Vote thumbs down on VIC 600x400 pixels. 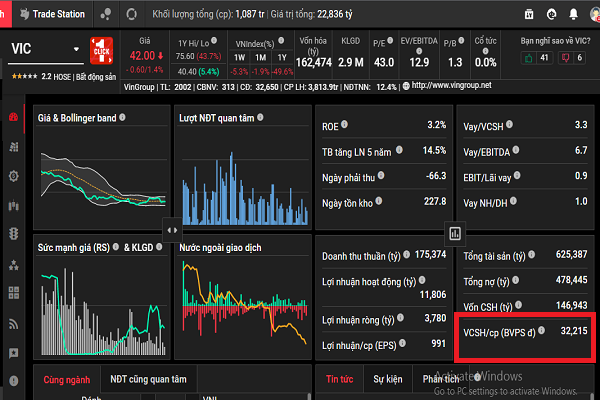tap(565, 58)
